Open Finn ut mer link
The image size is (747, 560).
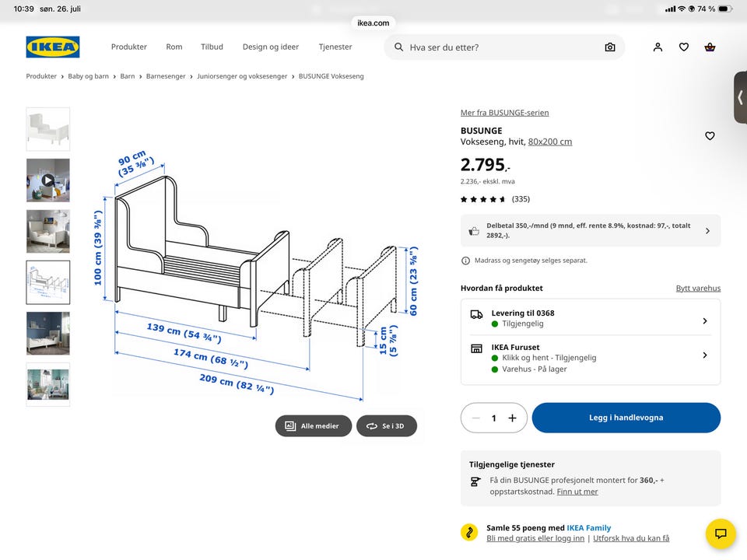click(x=577, y=492)
